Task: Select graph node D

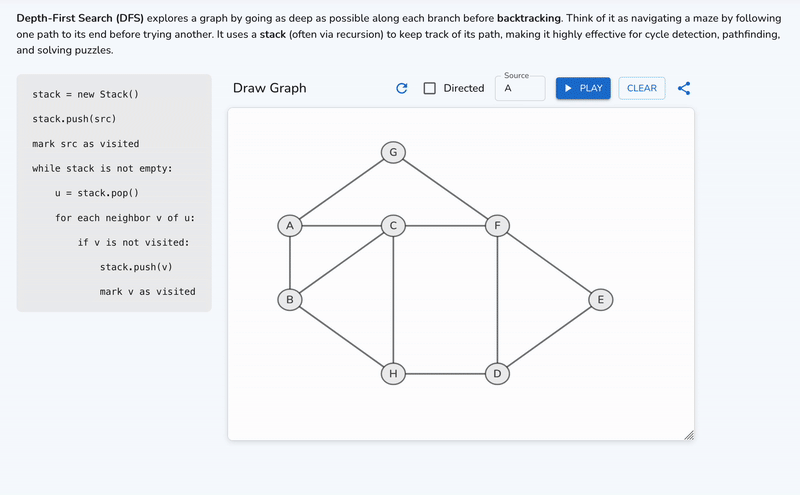Action: (x=497, y=374)
